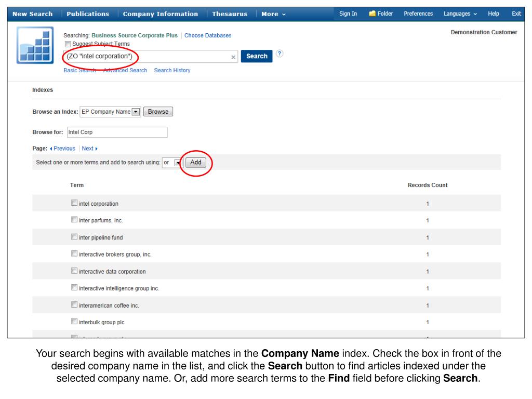Click the EBSCO database logo icon
Screen dimensions: 532x399
[35, 46]
